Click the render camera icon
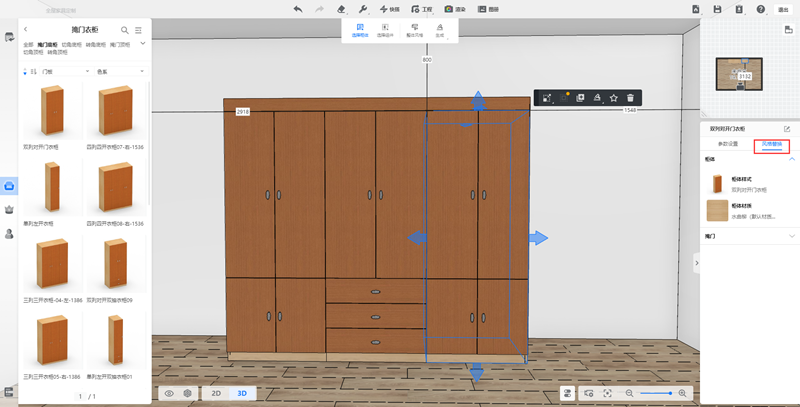 click(448, 8)
